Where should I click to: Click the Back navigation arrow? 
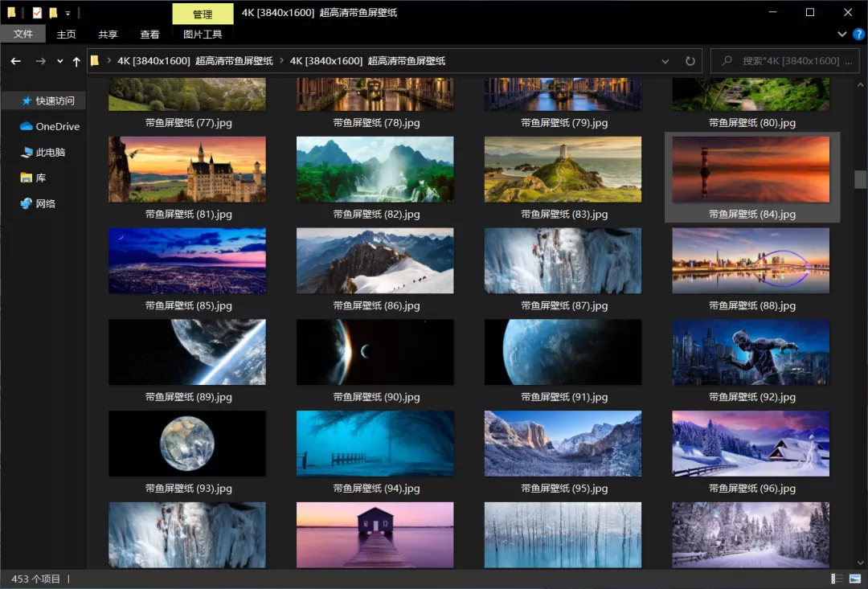pos(16,61)
